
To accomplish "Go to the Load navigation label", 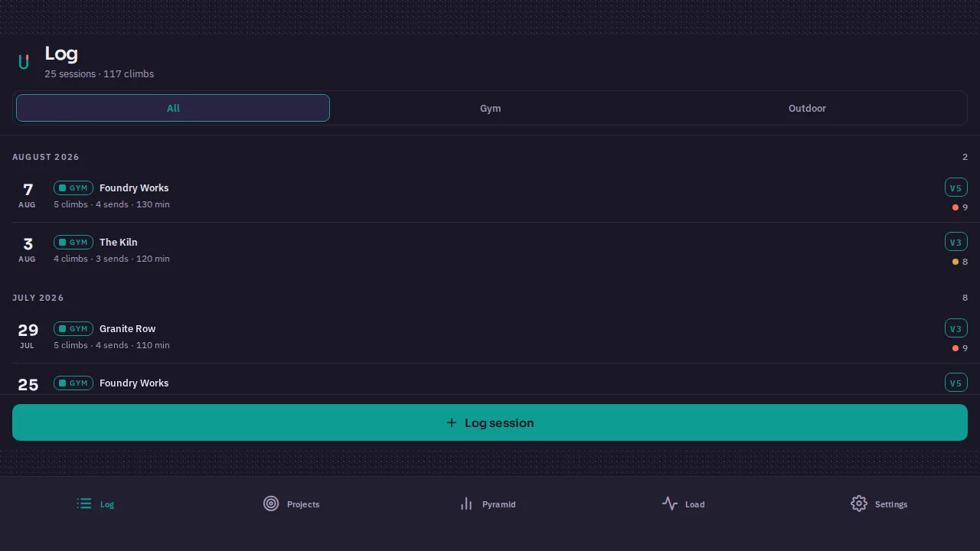I will click(695, 504).
